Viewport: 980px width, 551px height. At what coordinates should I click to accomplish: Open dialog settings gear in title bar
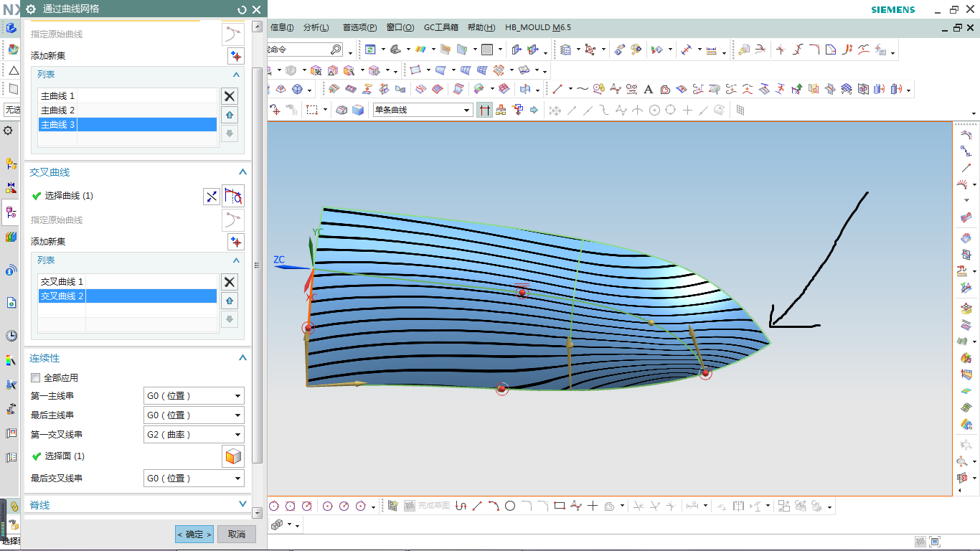click(x=31, y=9)
